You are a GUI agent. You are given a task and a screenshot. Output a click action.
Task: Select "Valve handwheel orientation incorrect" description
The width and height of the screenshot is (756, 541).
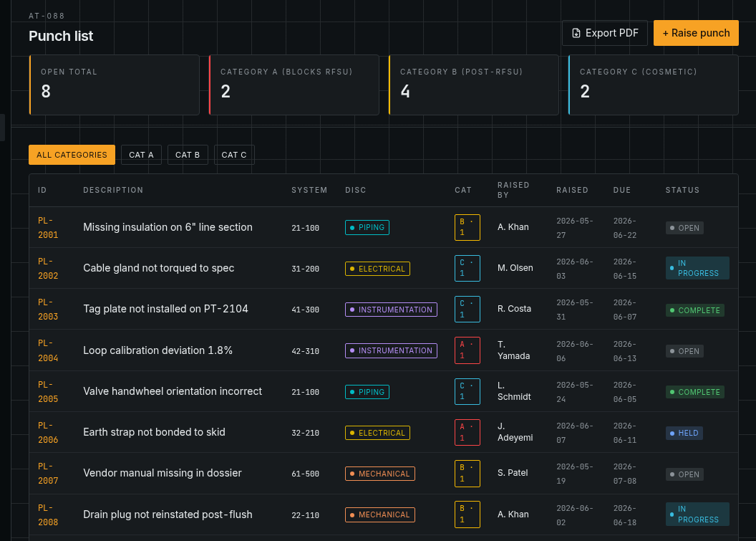pyautogui.click(x=173, y=391)
